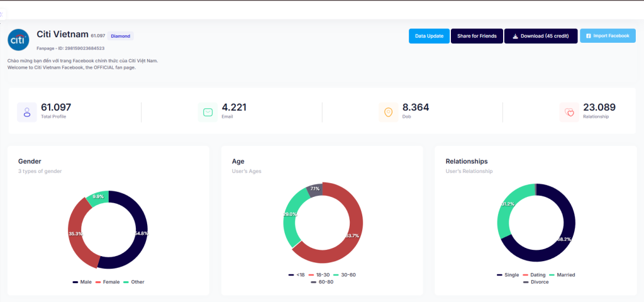Toggle the 18-30 legend entry in Age chart
Viewport: 644px width, 302px height.
pyautogui.click(x=319, y=274)
